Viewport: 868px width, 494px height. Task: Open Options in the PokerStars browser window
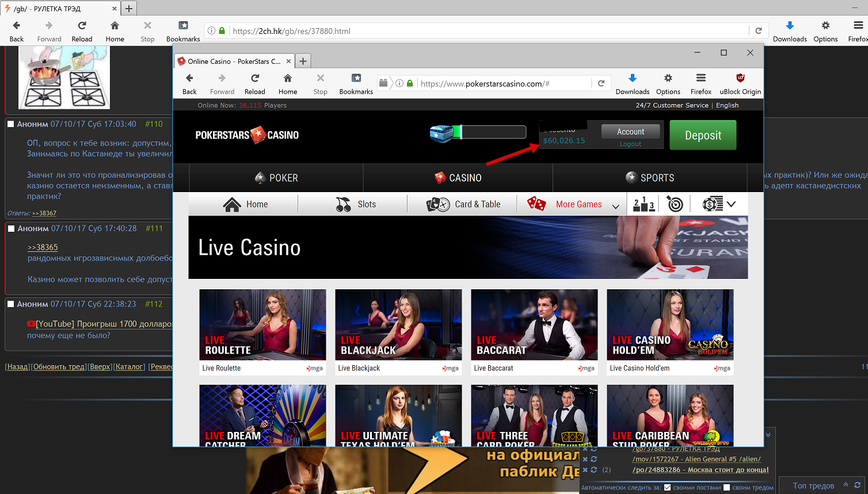pyautogui.click(x=668, y=83)
